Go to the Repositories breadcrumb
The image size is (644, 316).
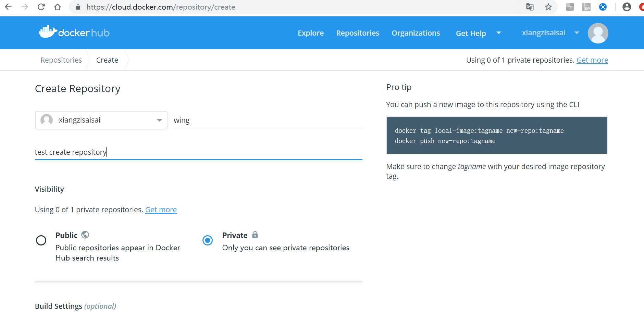pos(61,60)
